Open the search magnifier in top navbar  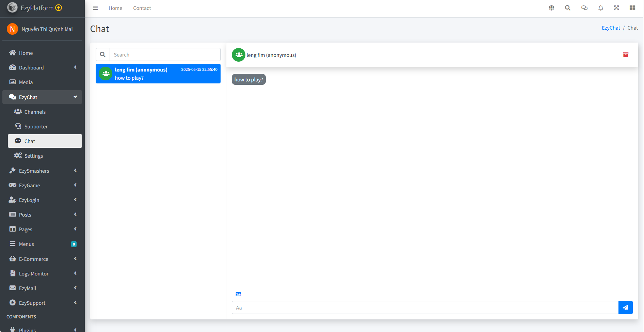tap(568, 8)
